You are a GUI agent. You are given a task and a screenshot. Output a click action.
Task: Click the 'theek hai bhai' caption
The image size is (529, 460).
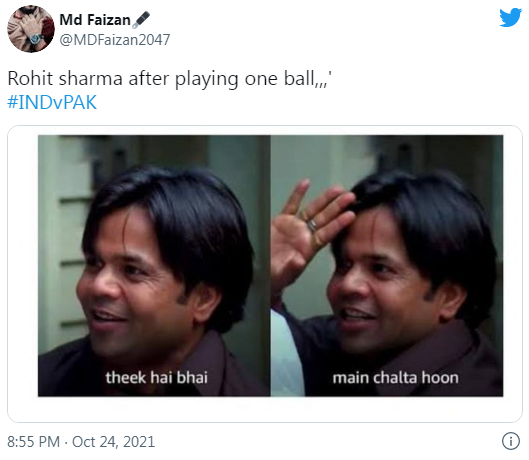pos(157,378)
